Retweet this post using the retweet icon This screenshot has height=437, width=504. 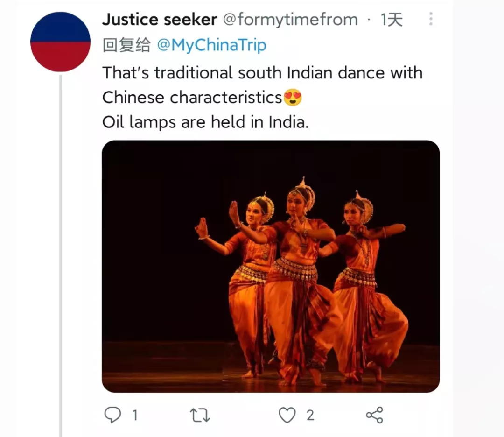tap(199, 415)
